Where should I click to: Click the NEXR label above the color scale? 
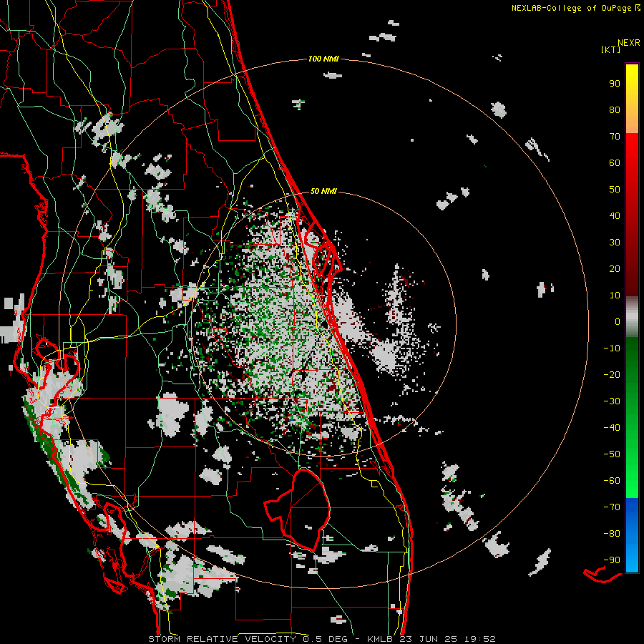629,42
